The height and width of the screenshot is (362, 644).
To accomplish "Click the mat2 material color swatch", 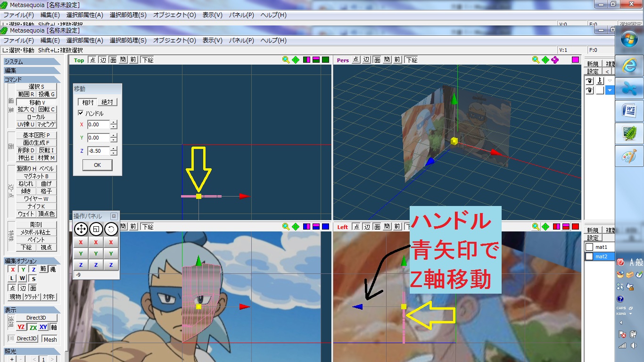I will click(x=589, y=257).
